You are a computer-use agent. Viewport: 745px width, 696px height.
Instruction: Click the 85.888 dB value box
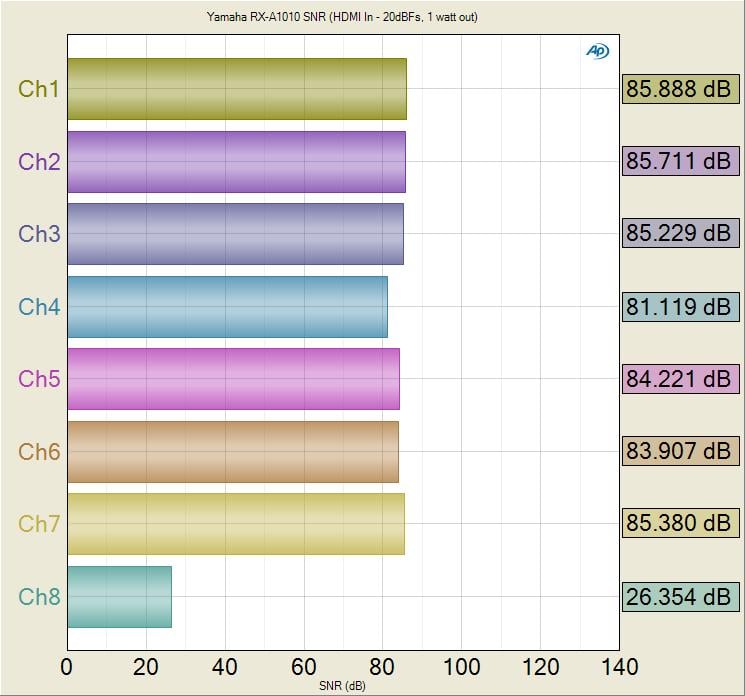tap(680, 89)
